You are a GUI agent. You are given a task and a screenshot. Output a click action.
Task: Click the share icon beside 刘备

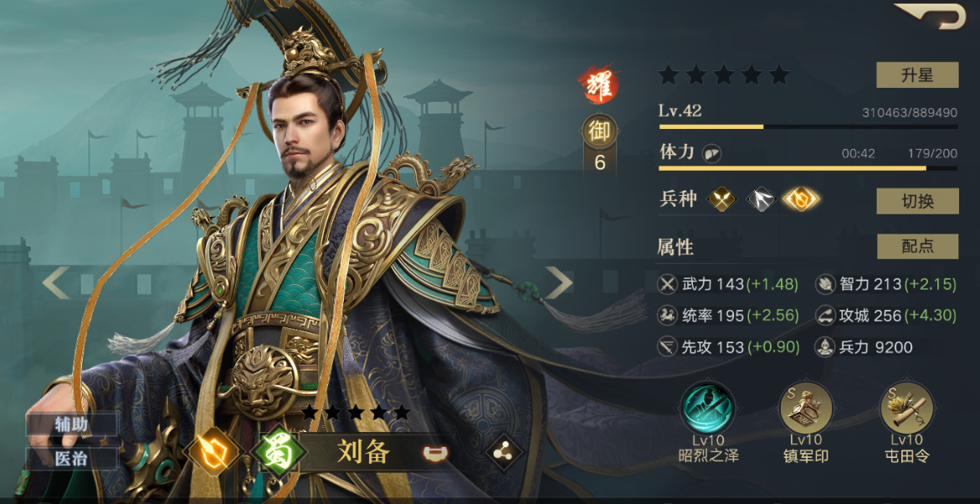pyautogui.click(x=504, y=451)
